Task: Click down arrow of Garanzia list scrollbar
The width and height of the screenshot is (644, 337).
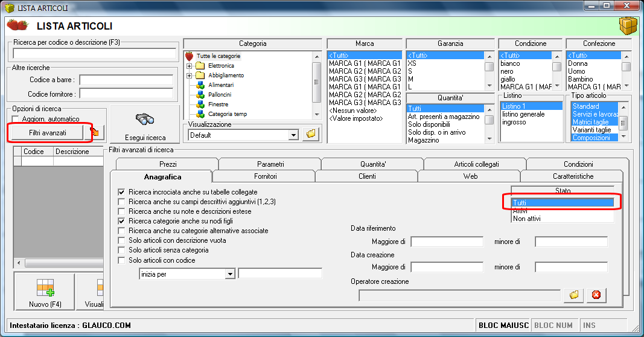Action: click(489, 86)
